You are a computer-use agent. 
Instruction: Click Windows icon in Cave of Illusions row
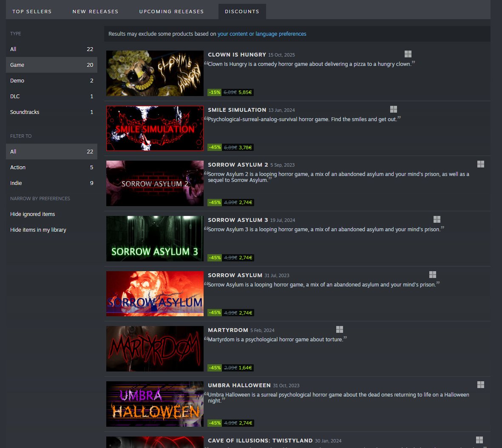(x=479, y=439)
